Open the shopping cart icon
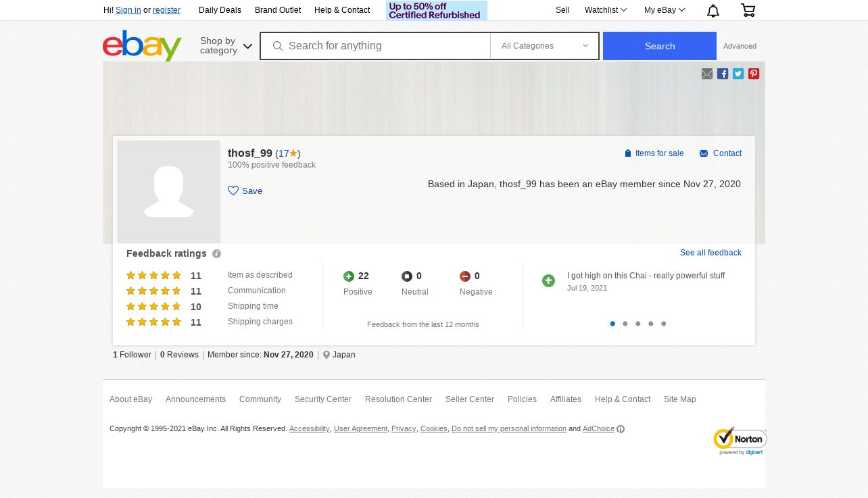The image size is (868, 498). 748,10
